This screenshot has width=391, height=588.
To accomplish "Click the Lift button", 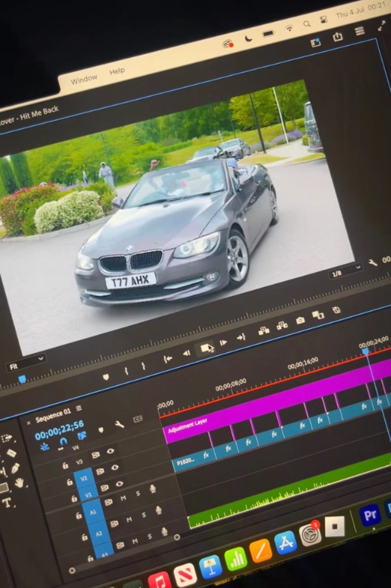I will tap(264, 331).
